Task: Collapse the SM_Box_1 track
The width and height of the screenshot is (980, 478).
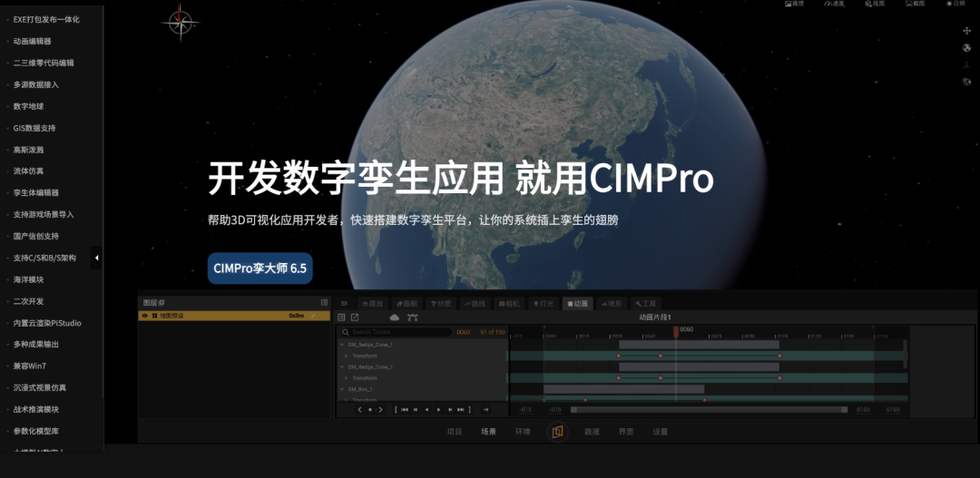Action: (342, 389)
